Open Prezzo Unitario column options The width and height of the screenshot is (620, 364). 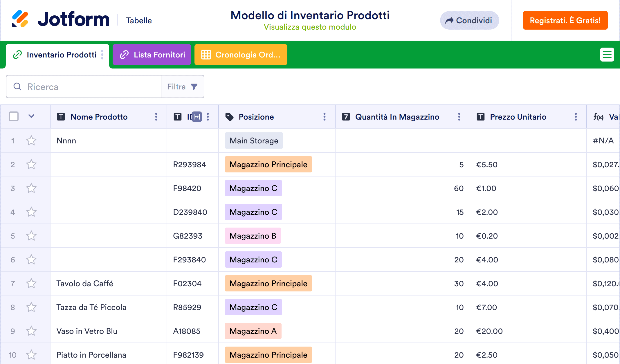[x=576, y=117]
